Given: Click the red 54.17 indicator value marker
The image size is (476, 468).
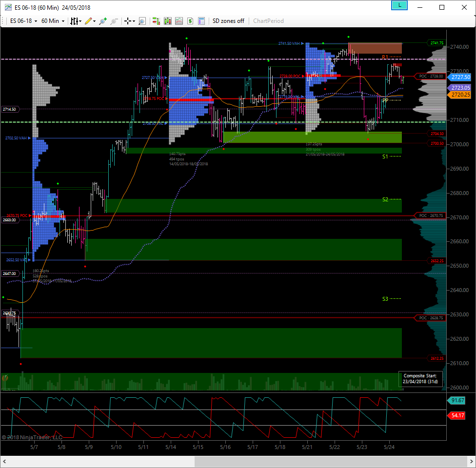Looking at the screenshot, I should (x=457, y=415).
